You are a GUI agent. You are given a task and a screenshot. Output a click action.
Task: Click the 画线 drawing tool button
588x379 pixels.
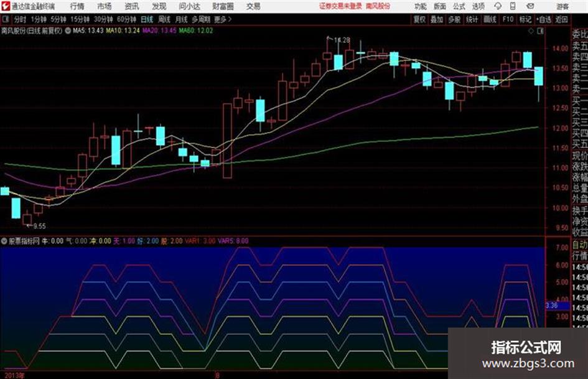(490, 19)
